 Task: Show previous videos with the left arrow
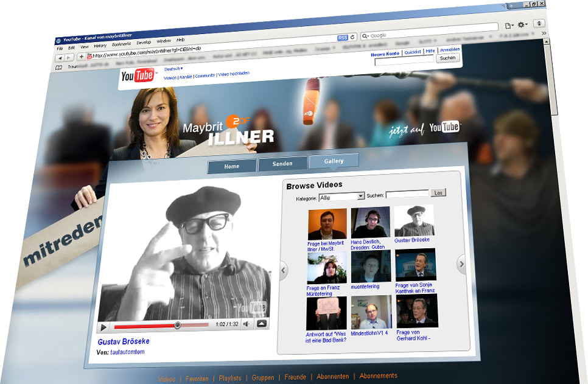click(283, 270)
